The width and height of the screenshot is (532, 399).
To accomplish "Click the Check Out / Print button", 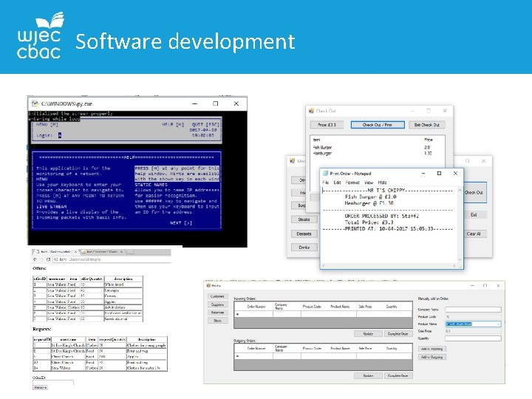I will 378,125.
